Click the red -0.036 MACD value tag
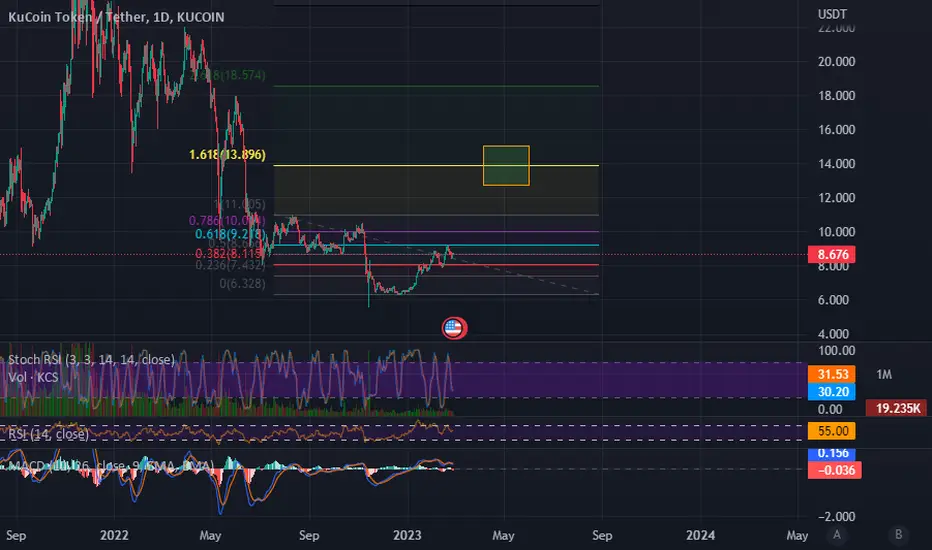This screenshot has height=550, width=932. point(835,470)
